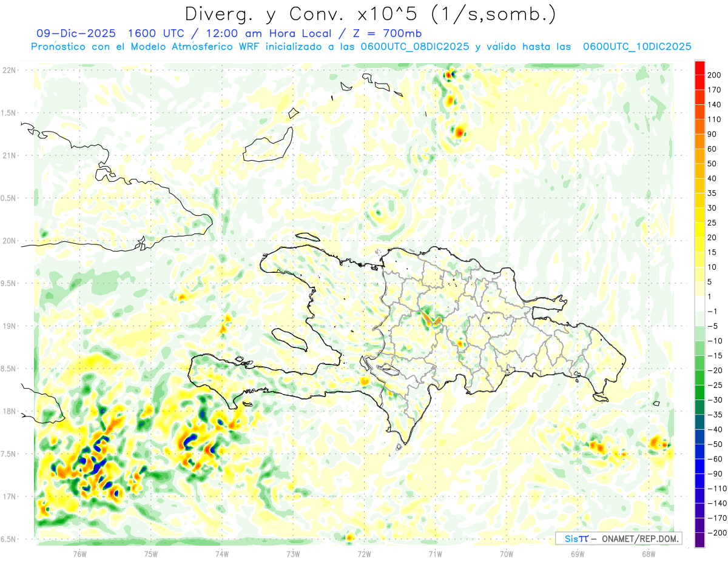Select the '75W' longitude label

point(151,554)
